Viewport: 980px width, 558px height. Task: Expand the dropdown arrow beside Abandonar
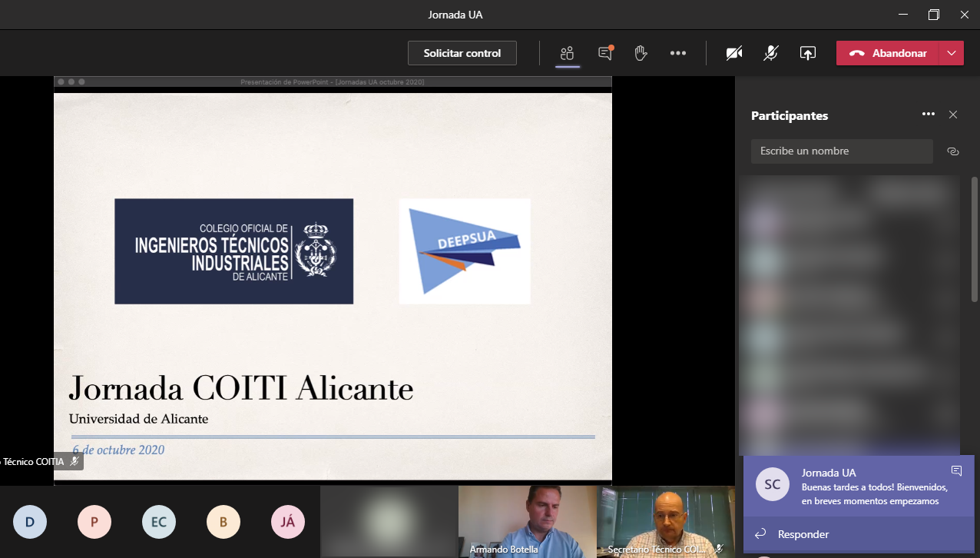pyautogui.click(x=952, y=53)
